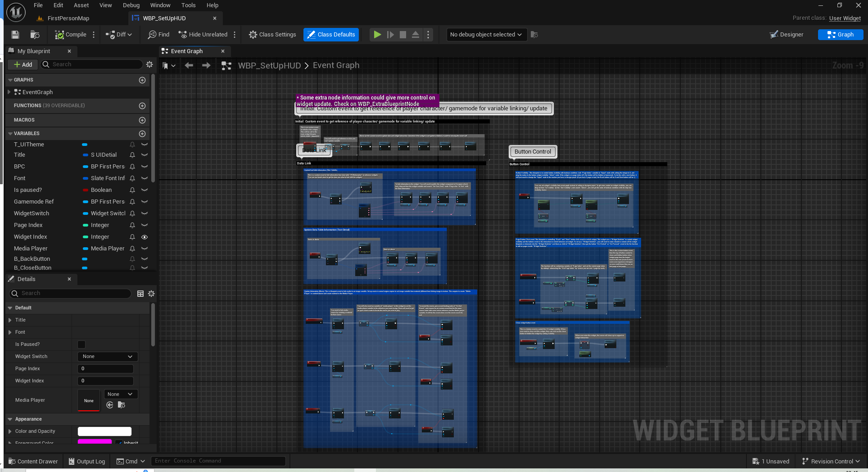Open the Asset menu
The image size is (868, 472).
(81, 5)
